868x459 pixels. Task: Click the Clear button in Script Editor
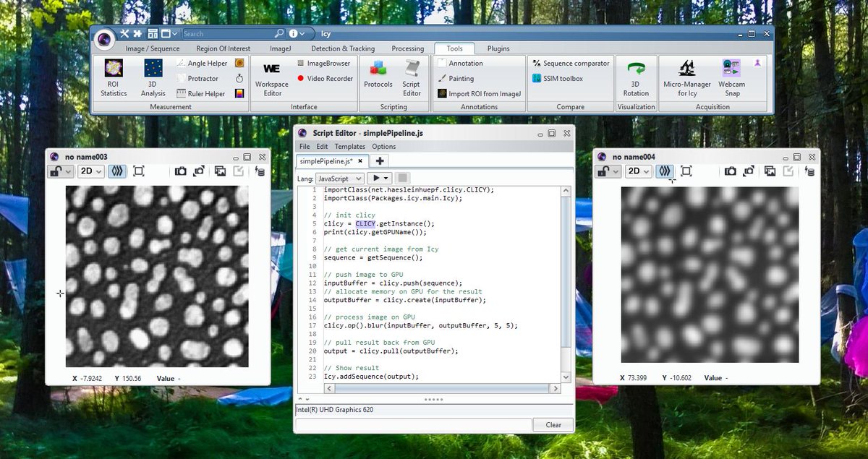pos(553,425)
